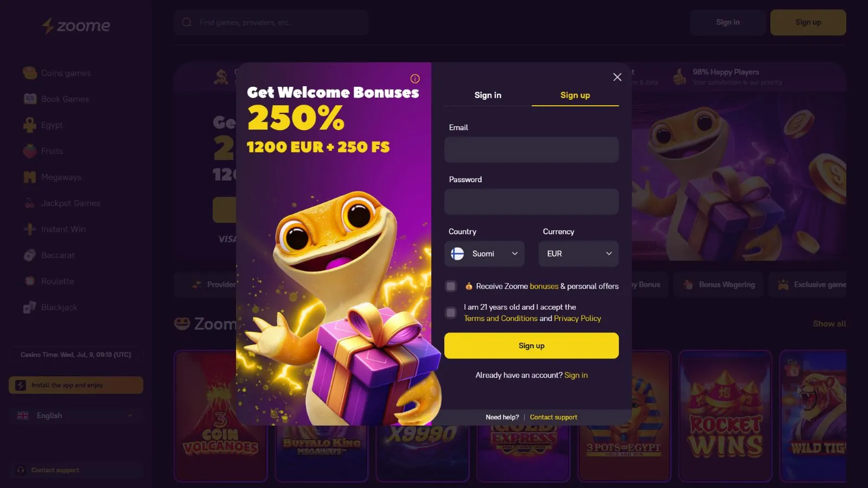The height and width of the screenshot is (488, 868).
Task: Select the Sign up tab
Action: click(575, 95)
